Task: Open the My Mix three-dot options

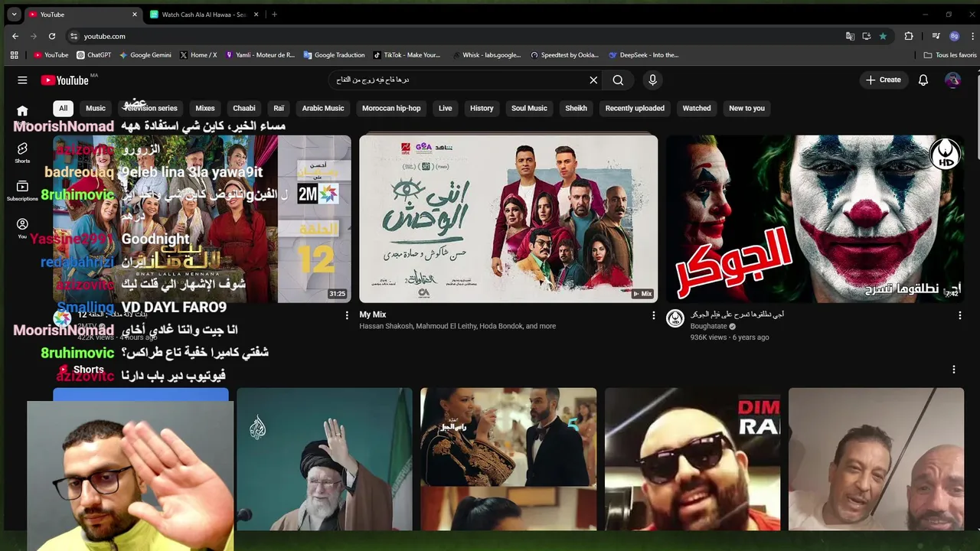Action: [653, 315]
